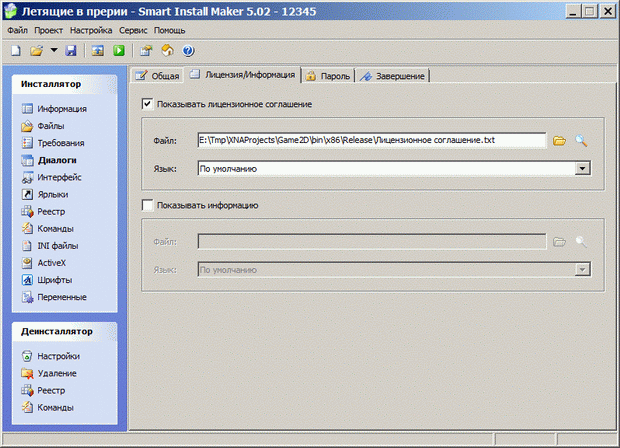Click the license file path input field
This screenshot has width=620, height=448.
(x=371, y=141)
